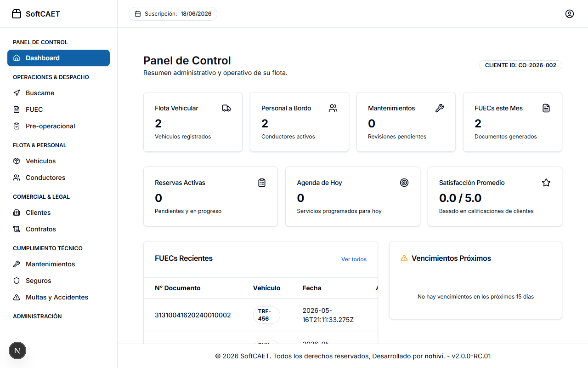
Task: Click the Seguros shield icon
Action: 17,281
